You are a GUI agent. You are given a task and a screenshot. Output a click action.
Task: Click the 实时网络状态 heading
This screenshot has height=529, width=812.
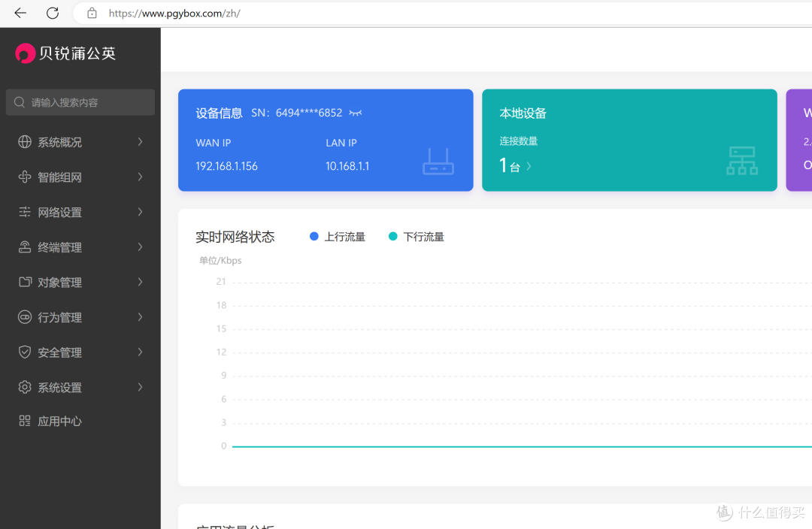coord(235,237)
